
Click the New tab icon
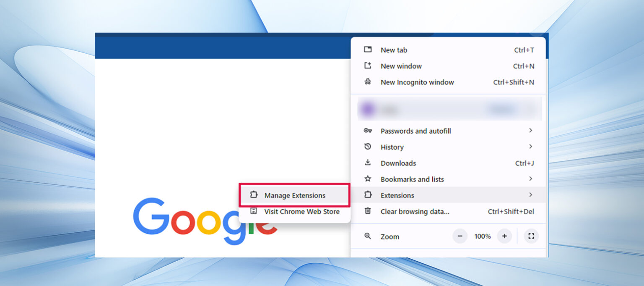click(368, 50)
